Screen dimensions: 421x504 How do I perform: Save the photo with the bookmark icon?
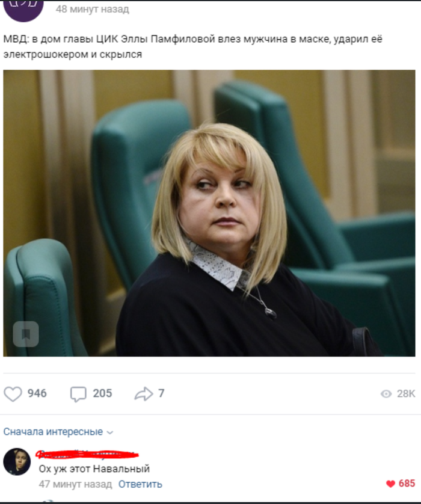26,334
